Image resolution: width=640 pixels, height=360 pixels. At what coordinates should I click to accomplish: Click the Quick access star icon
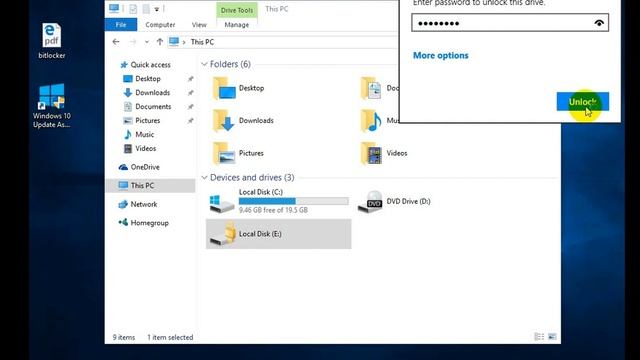tap(124, 64)
